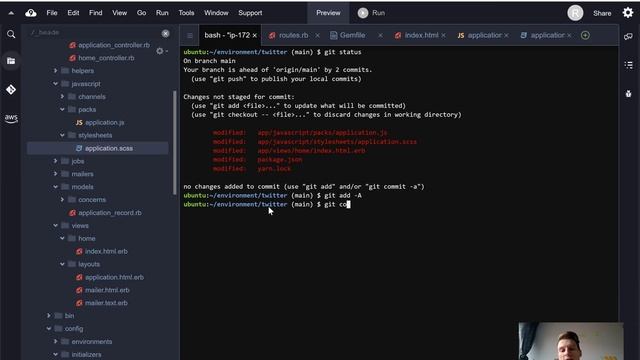Collapse the packs folder
The height and width of the screenshot is (360, 640).
tap(62, 109)
